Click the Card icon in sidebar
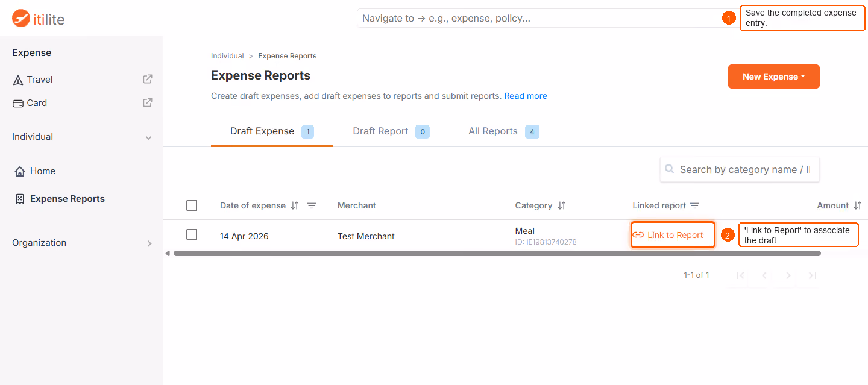Image resolution: width=868 pixels, height=385 pixels. [18, 103]
